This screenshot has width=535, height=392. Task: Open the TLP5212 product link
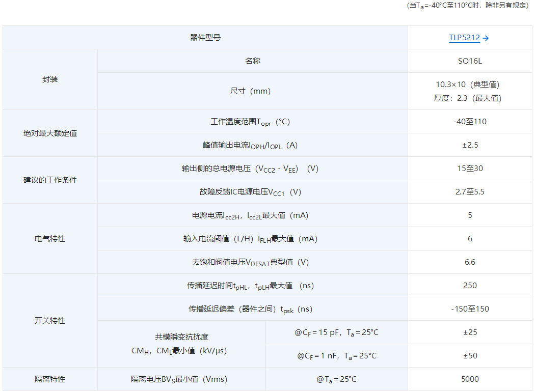[464, 38]
